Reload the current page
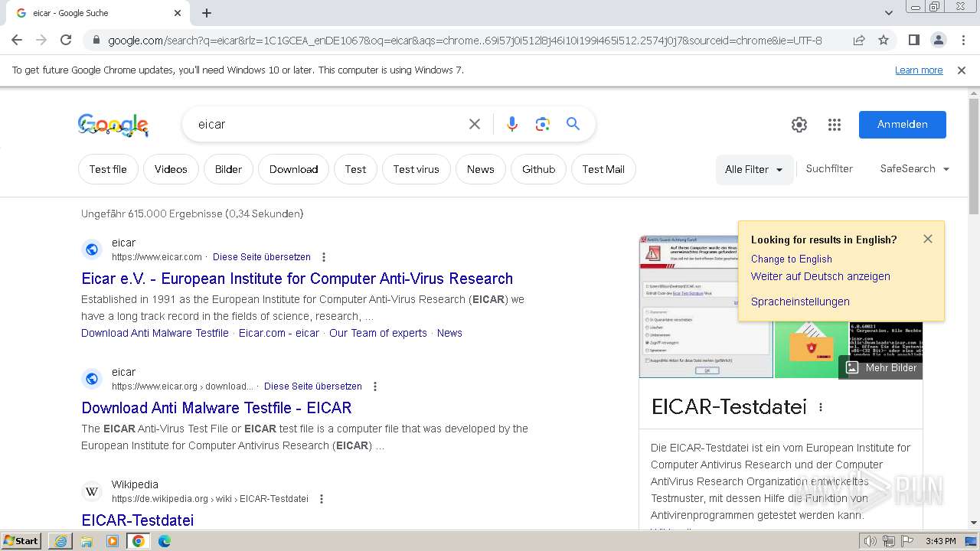 pos(66,40)
